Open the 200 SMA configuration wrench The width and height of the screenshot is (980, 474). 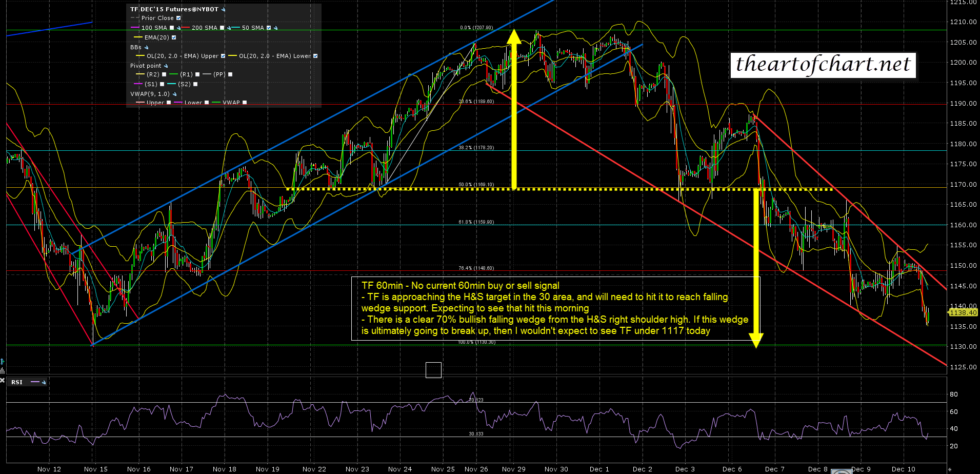point(229,28)
